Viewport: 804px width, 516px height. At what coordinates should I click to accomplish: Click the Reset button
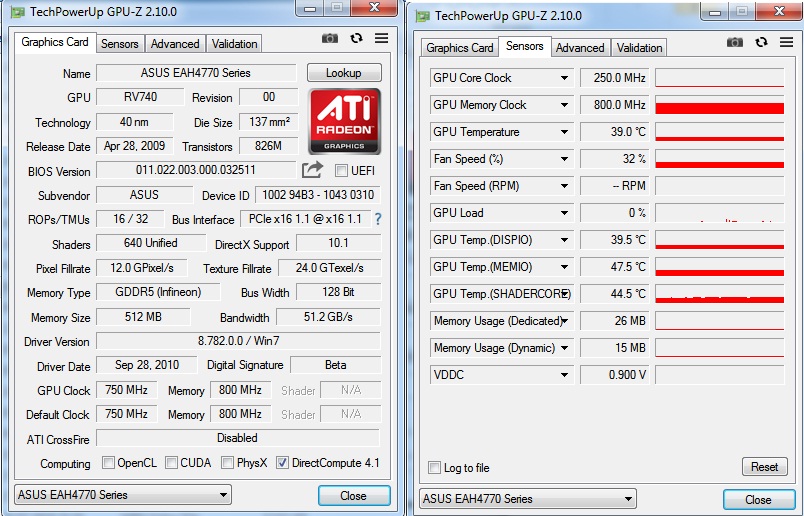coord(764,467)
